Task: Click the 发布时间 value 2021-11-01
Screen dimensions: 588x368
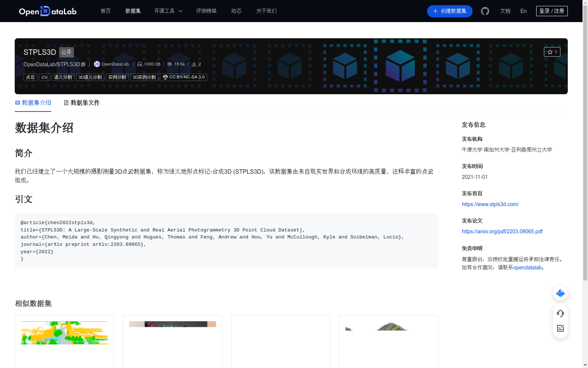Action: pyautogui.click(x=475, y=177)
